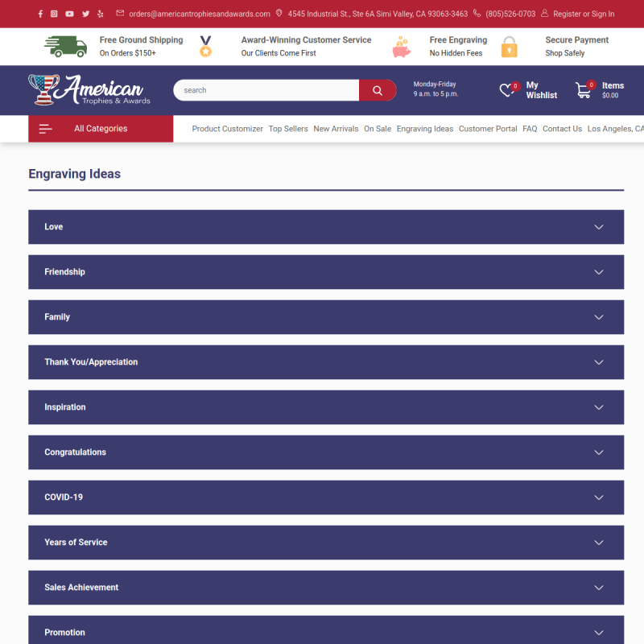Screen dimensions: 644x644
Task: Open the shopping cart icon
Action: 583,90
